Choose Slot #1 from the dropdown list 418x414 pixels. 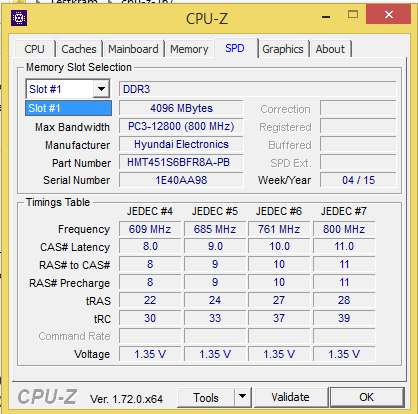pyautogui.click(x=68, y=108)
